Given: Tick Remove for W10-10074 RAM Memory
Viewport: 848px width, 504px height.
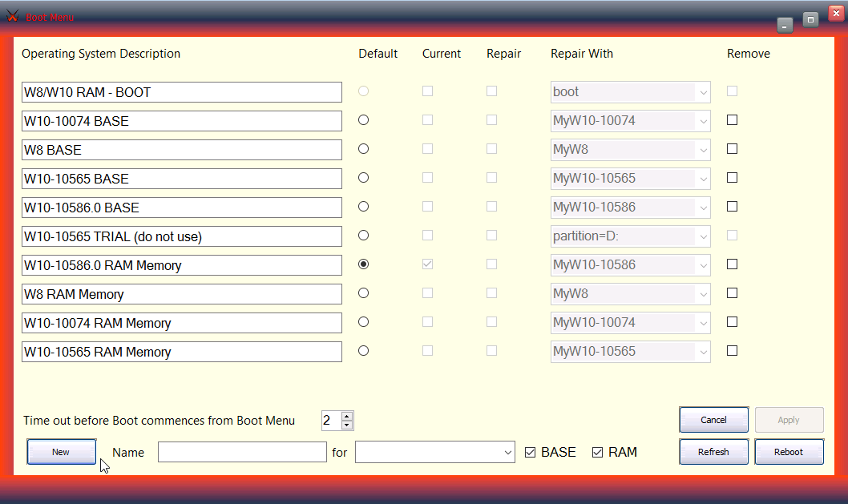Looking at the screenshot, I should [733, 322].
